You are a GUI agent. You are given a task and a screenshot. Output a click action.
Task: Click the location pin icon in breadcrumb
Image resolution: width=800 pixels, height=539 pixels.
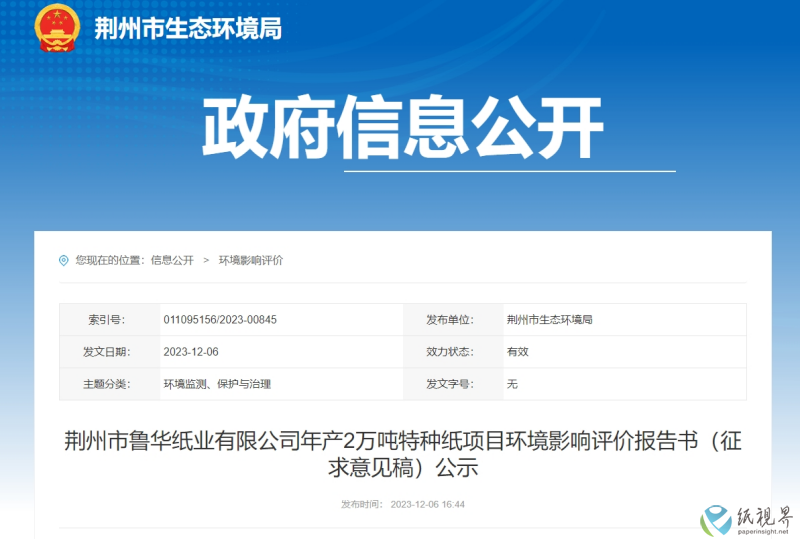point(64,261)
